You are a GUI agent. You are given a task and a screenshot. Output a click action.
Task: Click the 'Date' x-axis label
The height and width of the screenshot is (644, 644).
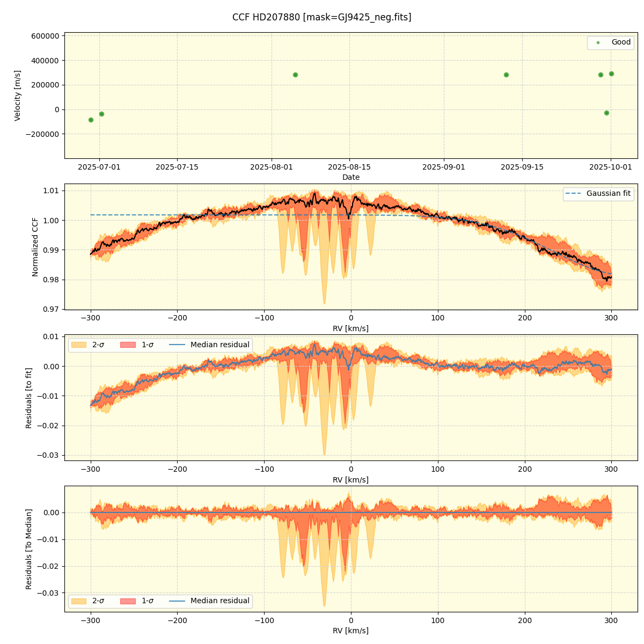click(351, 177)
